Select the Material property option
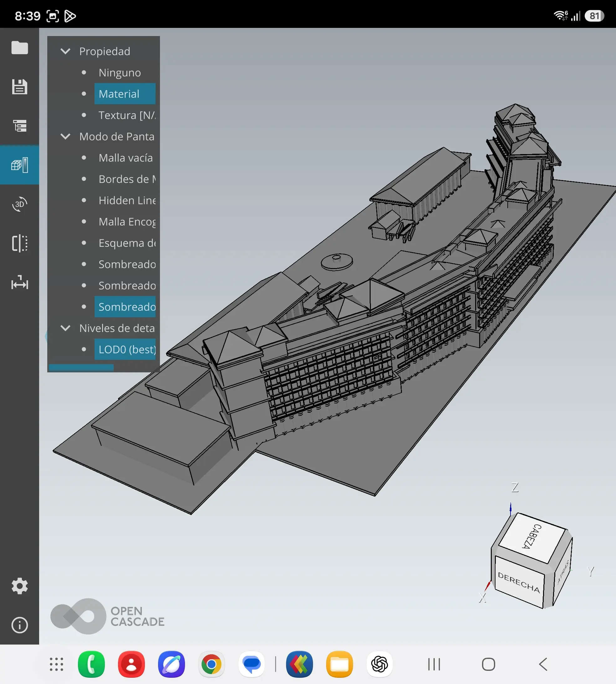 coord(125,94)
